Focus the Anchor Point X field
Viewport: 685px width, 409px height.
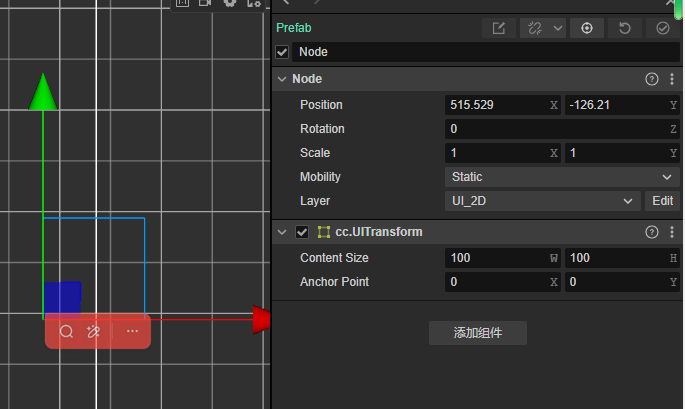[503, 282]
